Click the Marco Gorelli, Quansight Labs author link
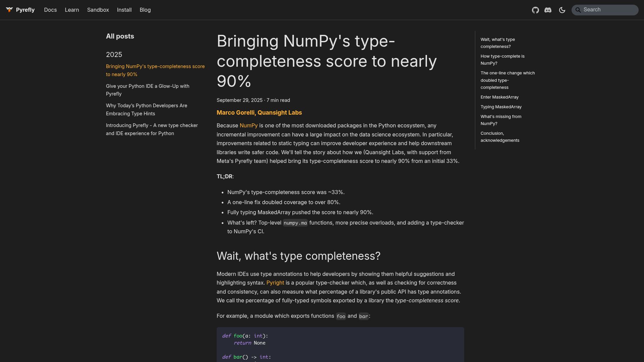Screen dimensions: 644x362 point(259,113)
